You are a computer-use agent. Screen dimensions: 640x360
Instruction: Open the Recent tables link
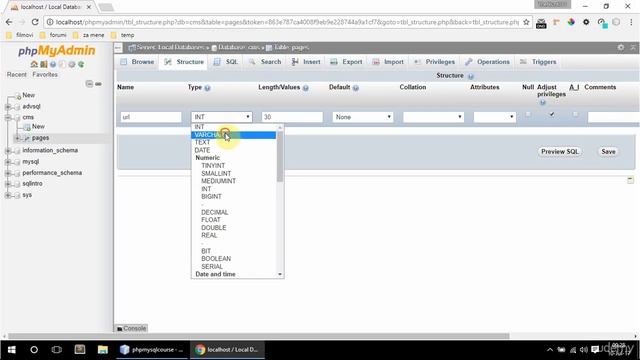(x=17, y=75)
